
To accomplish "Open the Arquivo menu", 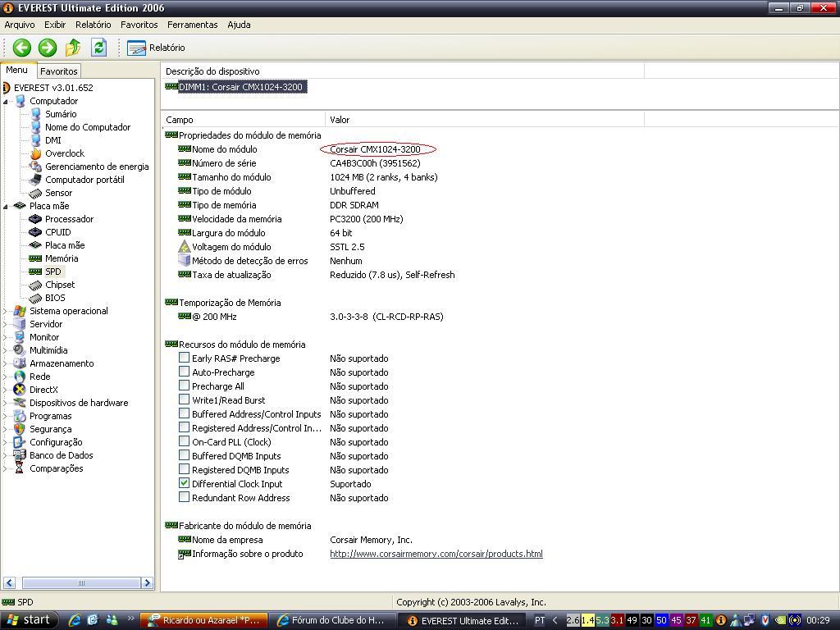I will coord(20,25).
